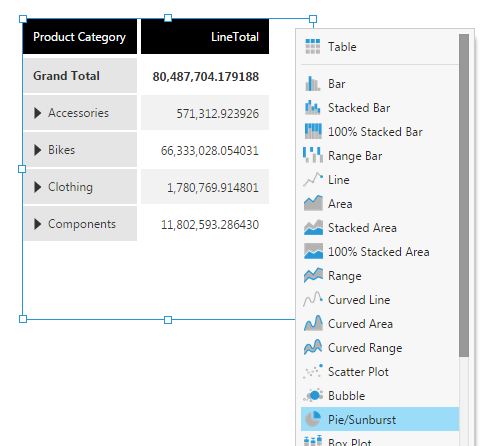Click the Line chart icon
Screen dimensions: 496x446
click(313, 180)
